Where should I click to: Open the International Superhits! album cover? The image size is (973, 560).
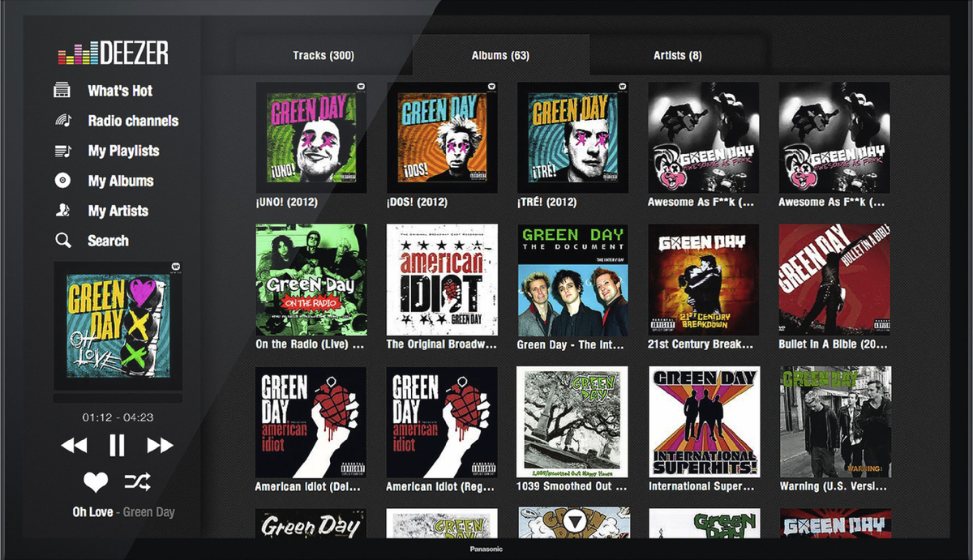704,422
